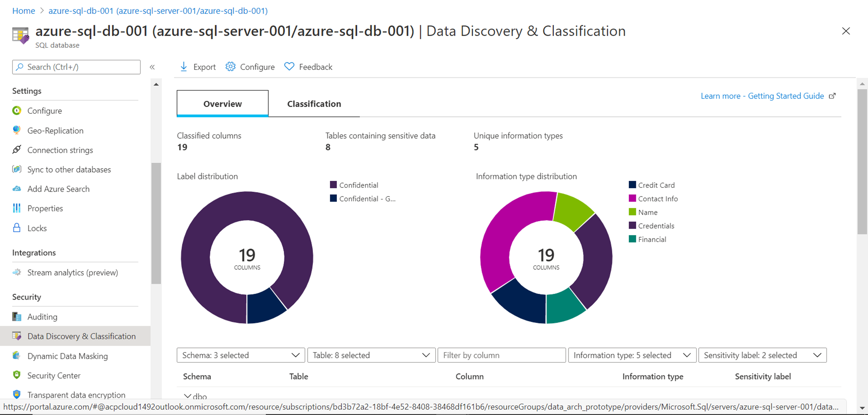Click the Security Center shield icon
The height and width of the screenshot is (415, 868).
16,375
